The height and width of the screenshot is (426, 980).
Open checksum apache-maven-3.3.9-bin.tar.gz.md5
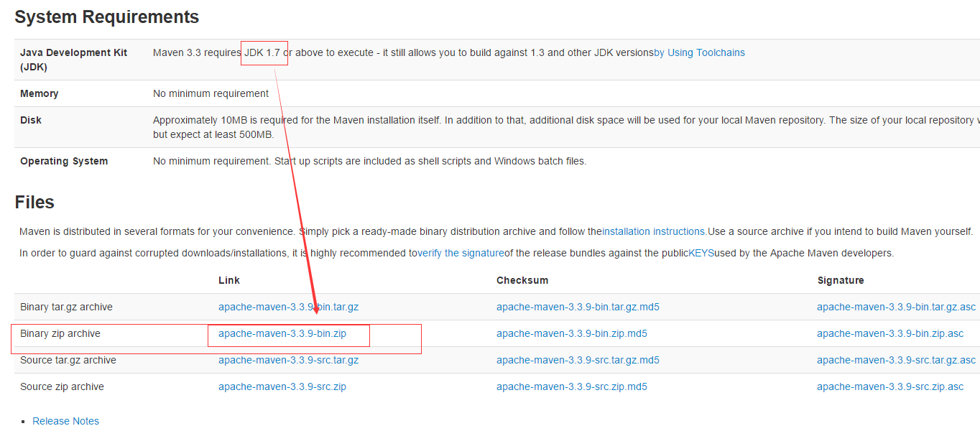[x=578, y=307]
